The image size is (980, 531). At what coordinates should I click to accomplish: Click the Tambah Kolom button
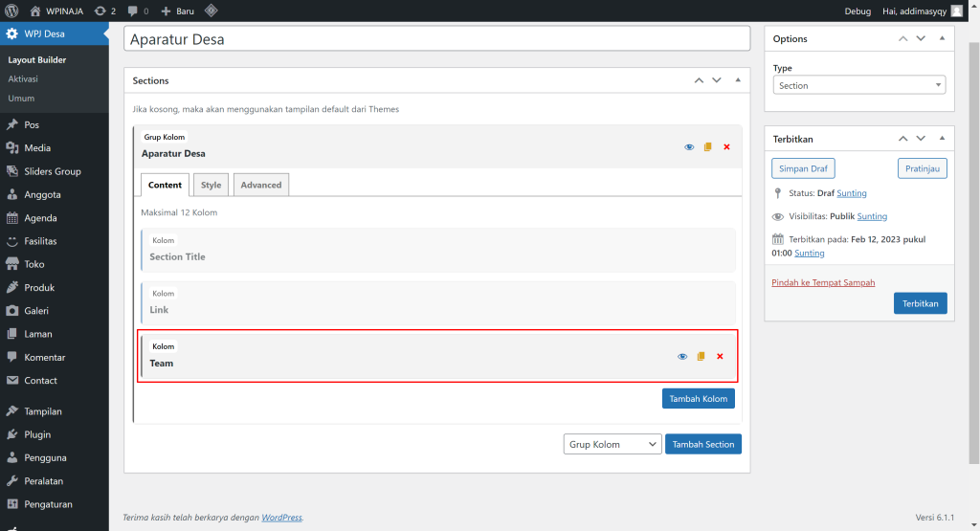pyautogui.click(x=698, y=399)
